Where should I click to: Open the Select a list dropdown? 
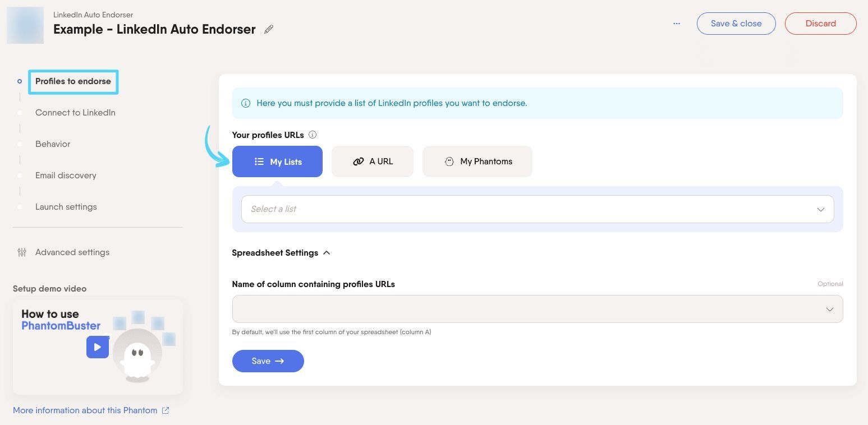pos(538,209)
